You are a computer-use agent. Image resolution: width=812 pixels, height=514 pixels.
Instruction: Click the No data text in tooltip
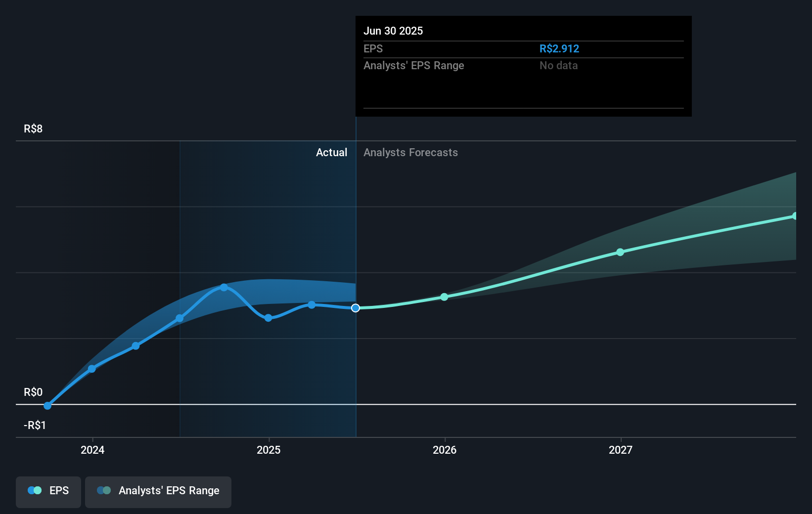tap(559, 65)
